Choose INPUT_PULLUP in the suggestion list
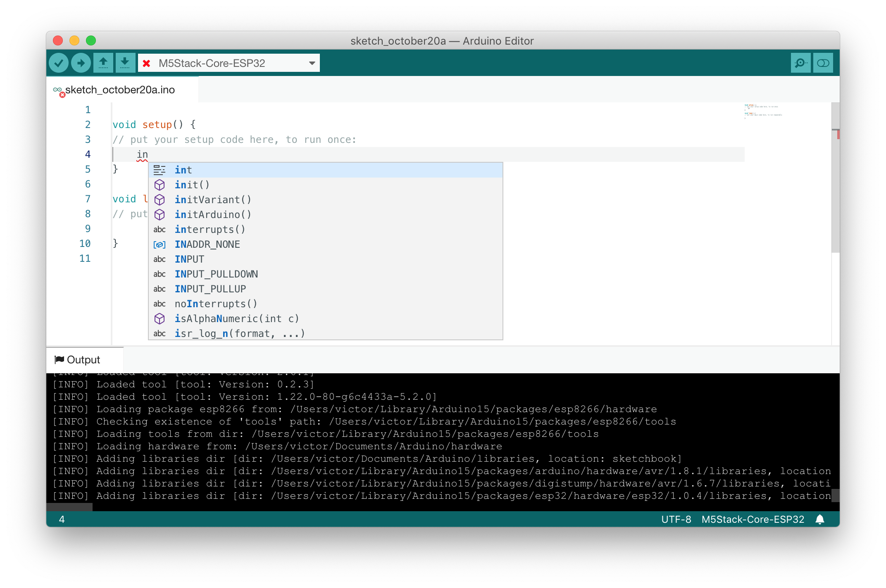Screen dimensions: 886x588 pos(210,289)
